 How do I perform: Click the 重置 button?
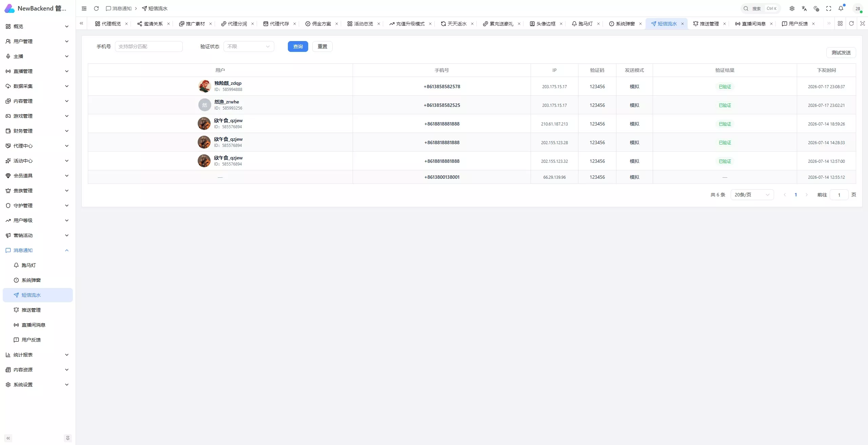click(322, 46)
